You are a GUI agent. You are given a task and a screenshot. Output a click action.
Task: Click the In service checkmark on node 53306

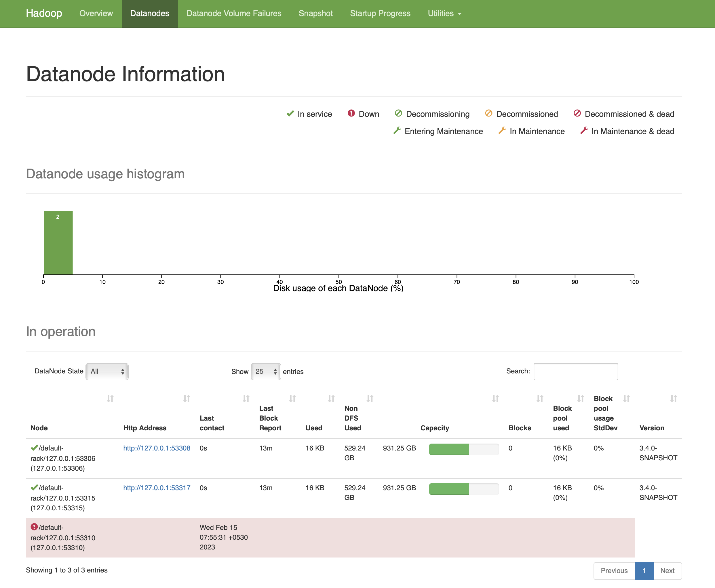pos(34,448)
